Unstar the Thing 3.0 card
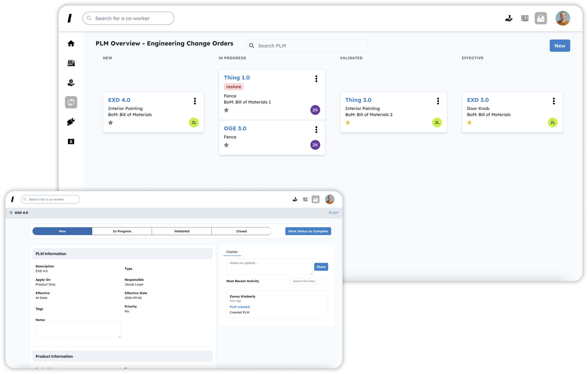Image resolution: width=588 pixels, height=374 pixels. (x=348, y=123)
